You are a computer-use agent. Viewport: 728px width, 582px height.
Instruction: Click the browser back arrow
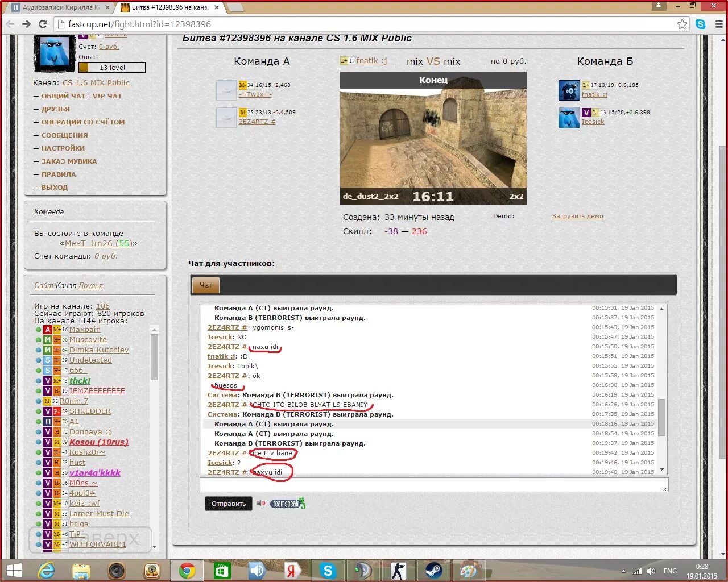tap(10, 24)
